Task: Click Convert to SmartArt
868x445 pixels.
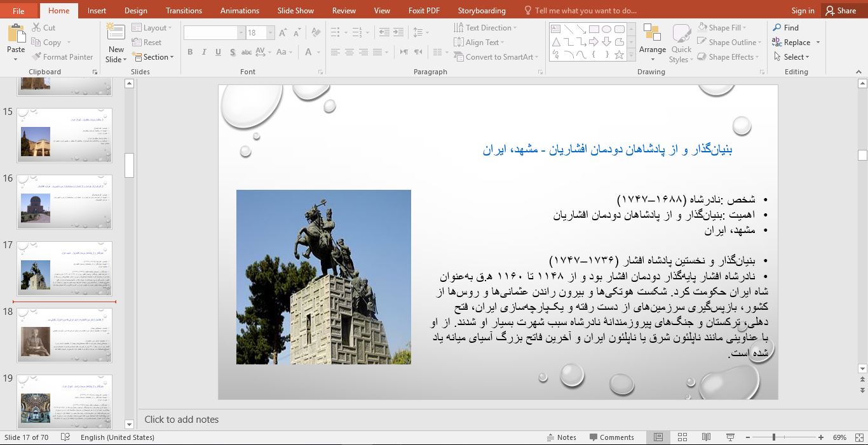Action: [496, 57]
